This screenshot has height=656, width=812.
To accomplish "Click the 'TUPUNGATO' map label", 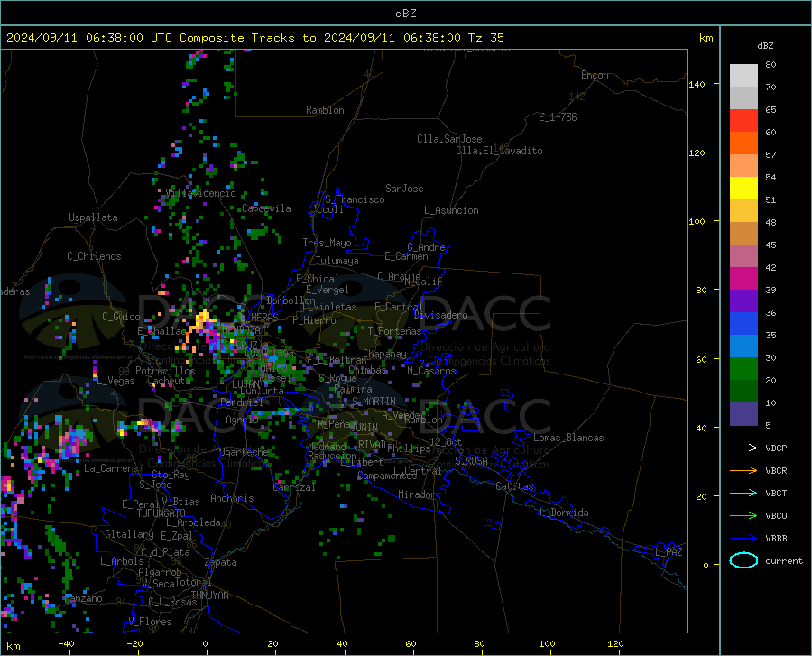I will point(161,513).
